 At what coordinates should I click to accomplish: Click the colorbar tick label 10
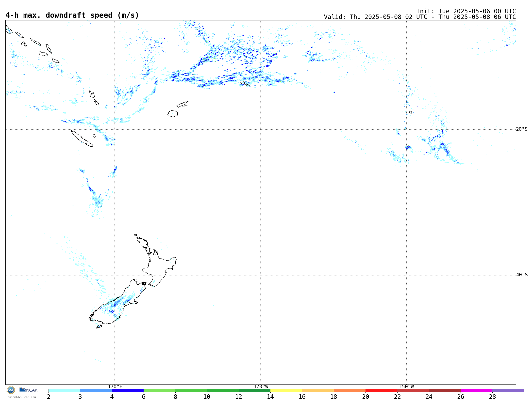click(207, 397)
